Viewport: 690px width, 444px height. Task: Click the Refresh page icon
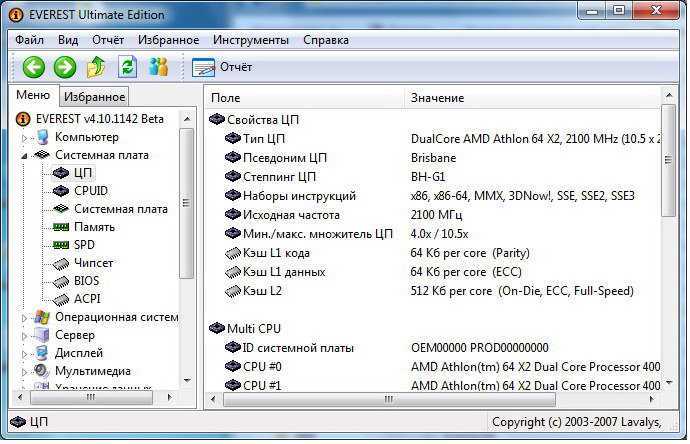point(127,67)
